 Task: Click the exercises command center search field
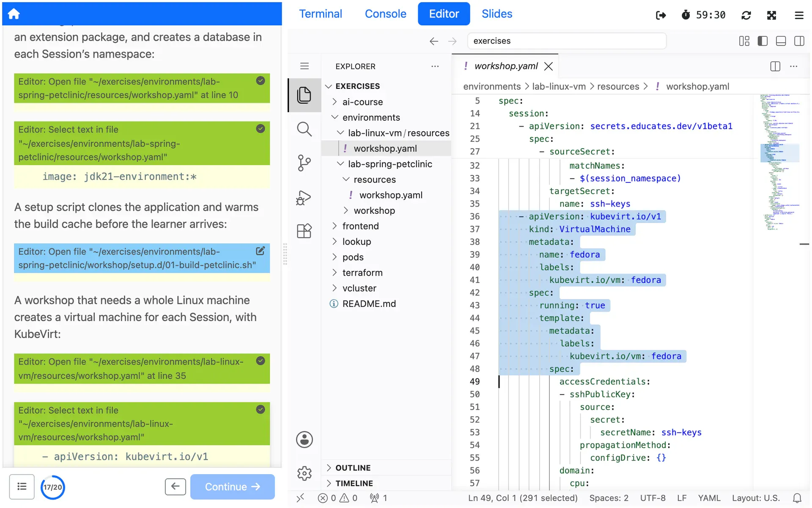(x=567, y=41)
